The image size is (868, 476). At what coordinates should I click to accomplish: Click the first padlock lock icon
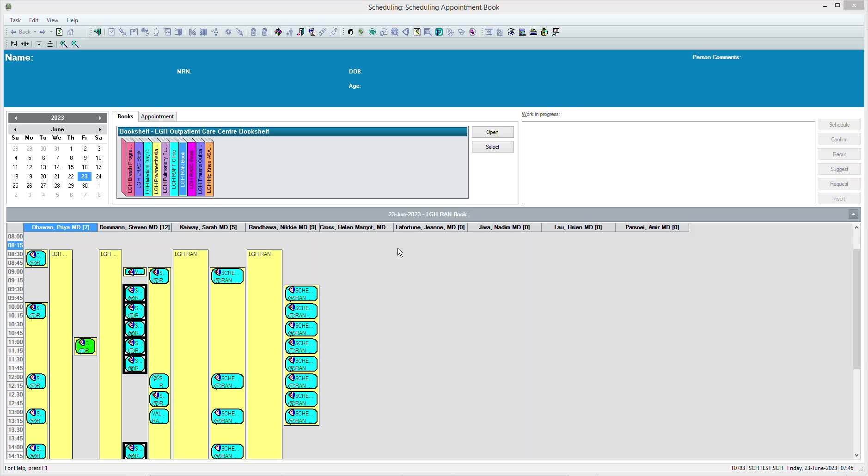click(x=253, y=32)
